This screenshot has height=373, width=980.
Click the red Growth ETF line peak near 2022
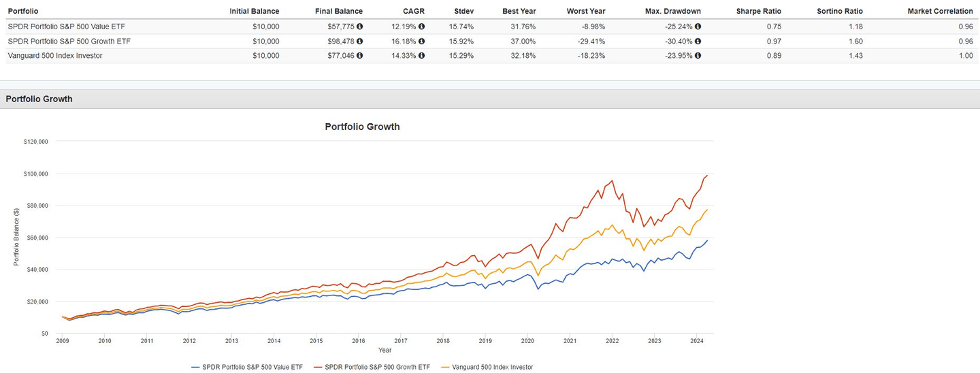(x=612, y=181)
